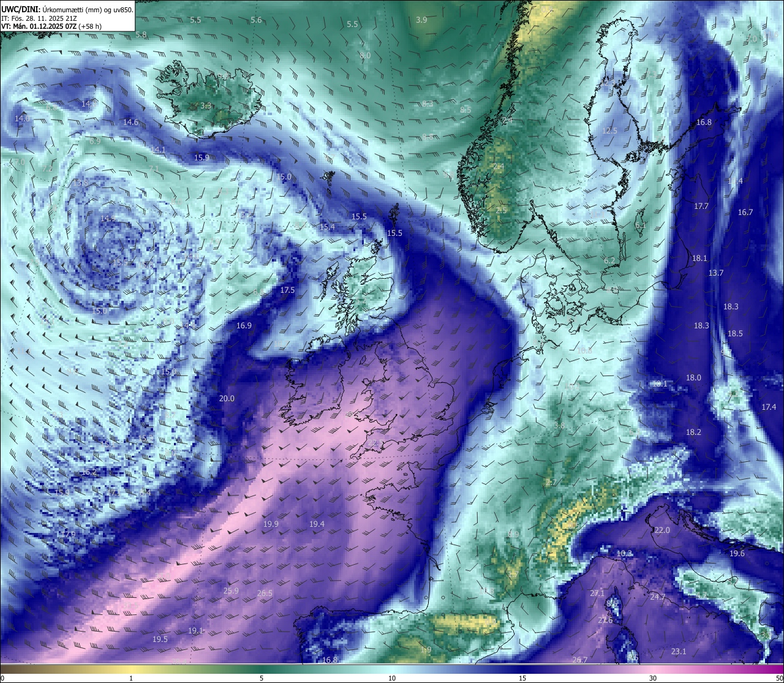Click the 1 tick on the color scale

(x=131, y=678)
